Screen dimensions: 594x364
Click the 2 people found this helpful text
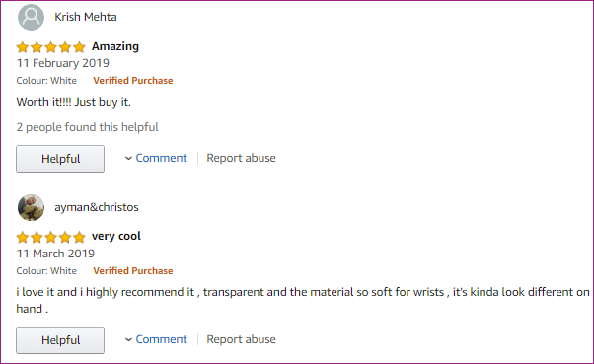point(87,127)
